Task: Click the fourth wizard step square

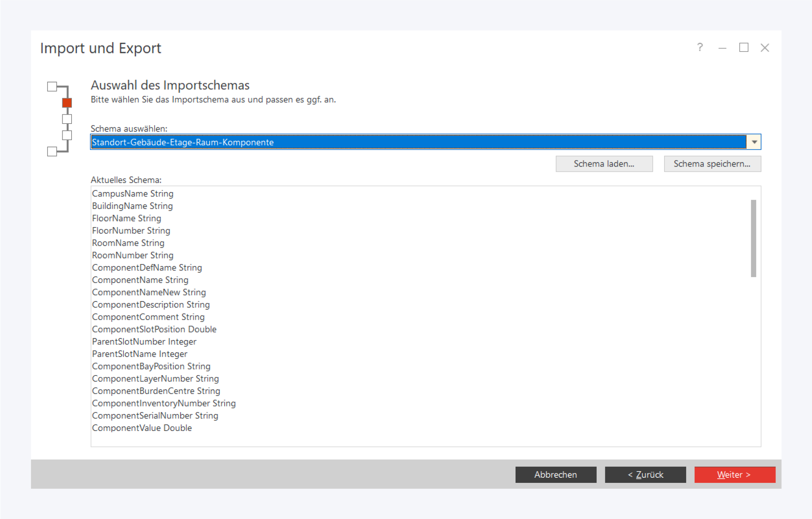Action: (x=67, y=135)
